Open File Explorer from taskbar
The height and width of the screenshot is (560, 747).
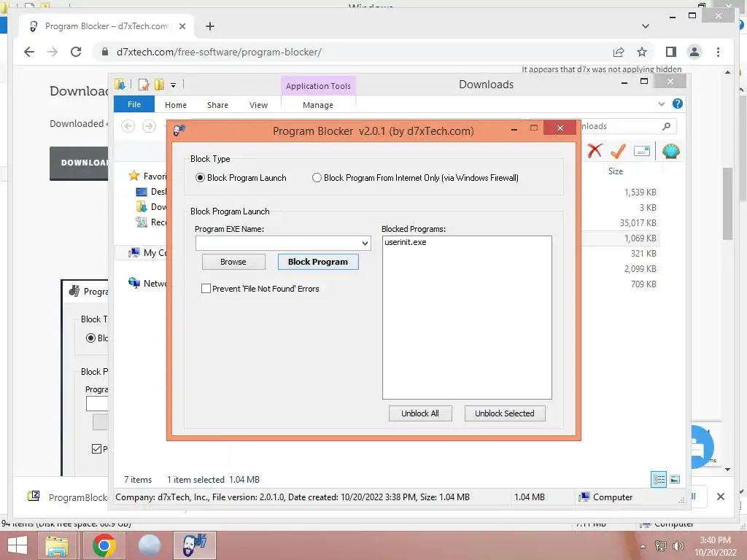tap(57, 545)
